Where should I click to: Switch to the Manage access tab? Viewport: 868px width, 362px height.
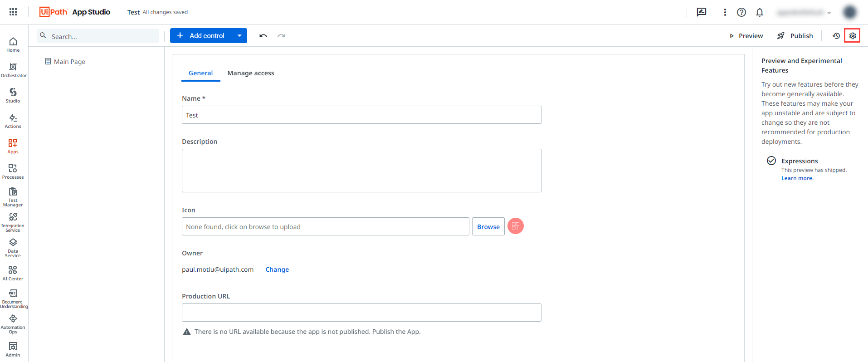click(x=251, y=73)
